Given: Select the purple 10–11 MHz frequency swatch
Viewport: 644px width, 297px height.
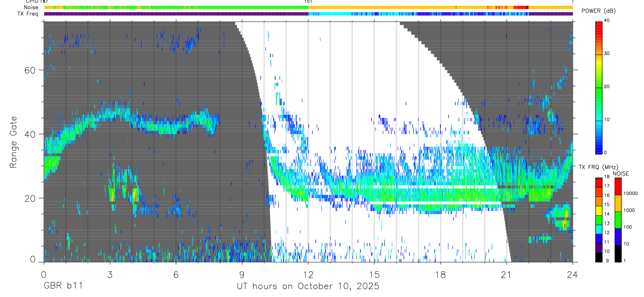Looking at the screenshot, I should click(x=599, y=248).
